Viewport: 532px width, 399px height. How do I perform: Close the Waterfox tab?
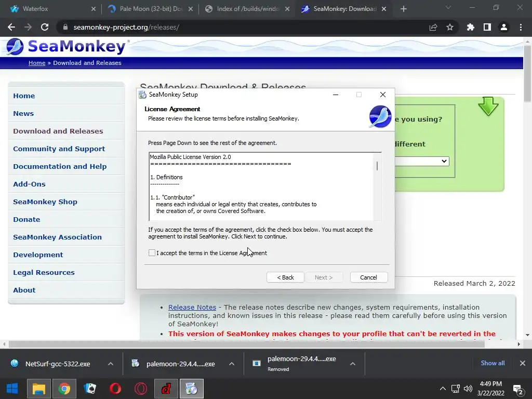(x=94, y=9)
